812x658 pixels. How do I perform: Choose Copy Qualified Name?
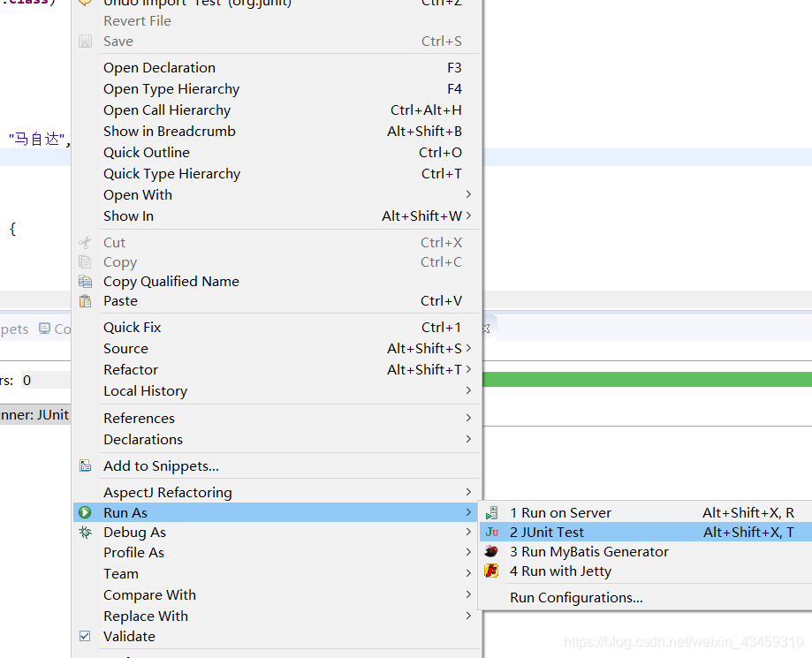(x=276, y=282)
